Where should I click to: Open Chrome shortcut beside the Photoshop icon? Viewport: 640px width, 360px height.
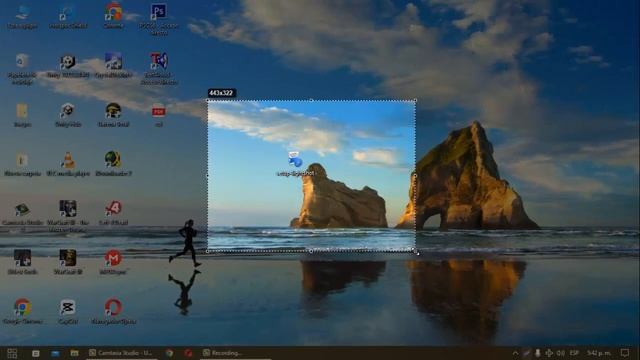113,16
